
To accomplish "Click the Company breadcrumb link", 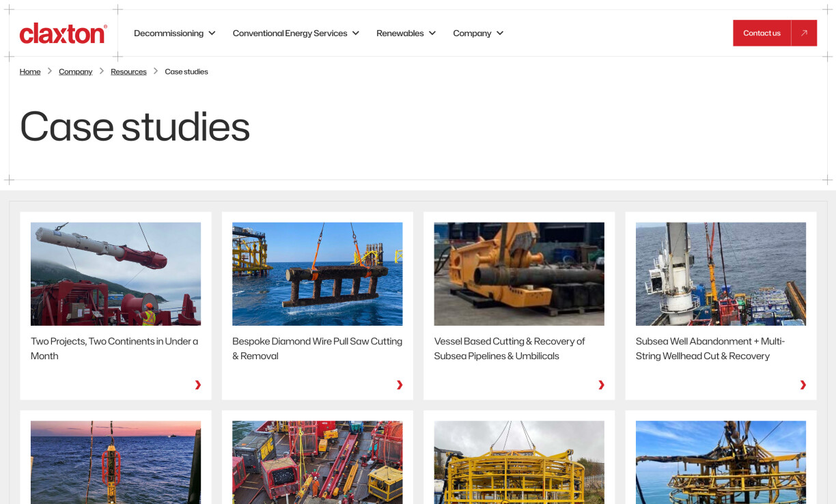I will (75, 71).
